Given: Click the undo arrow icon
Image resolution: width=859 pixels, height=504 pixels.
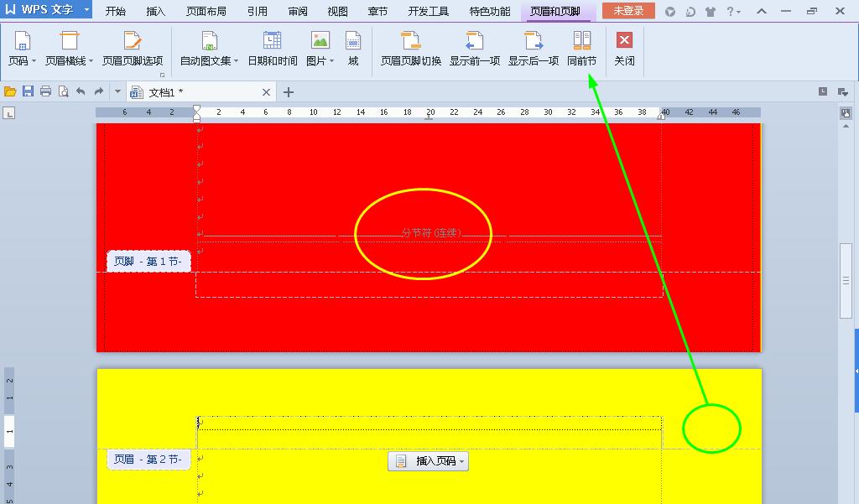Looking at the screenshot, I should 81,91.
